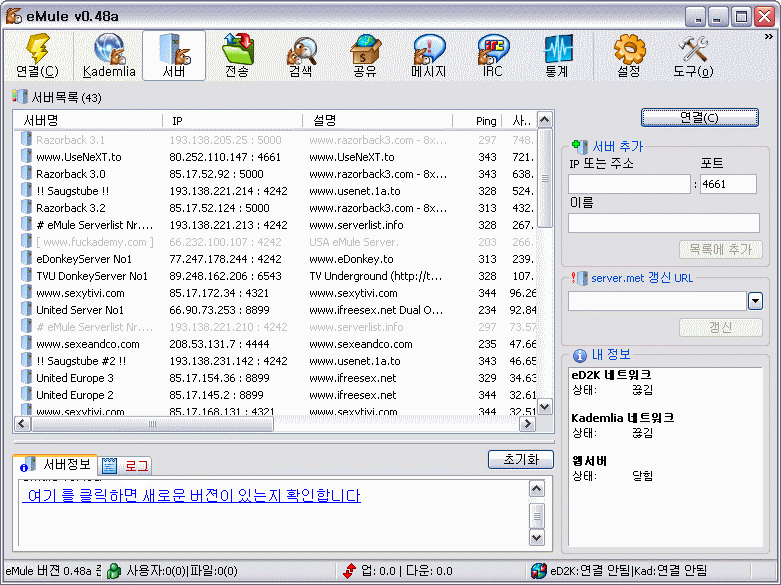Screen dimensions: 781x585
Task: Sort by the IP column header
Action: 233,120
